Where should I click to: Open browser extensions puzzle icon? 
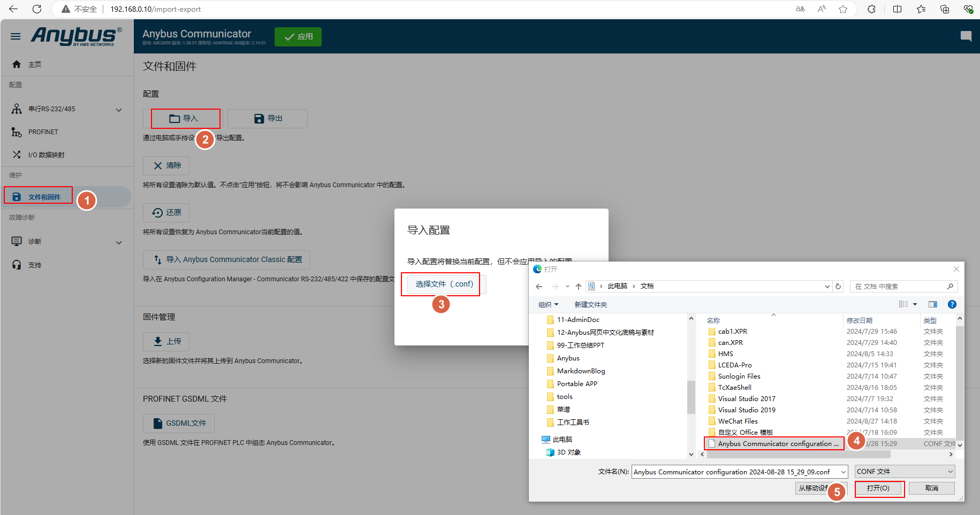click(871, 9)
